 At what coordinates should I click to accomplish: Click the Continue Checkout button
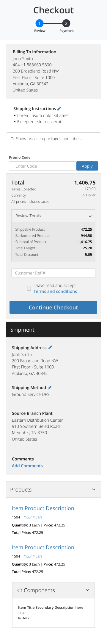53,307
